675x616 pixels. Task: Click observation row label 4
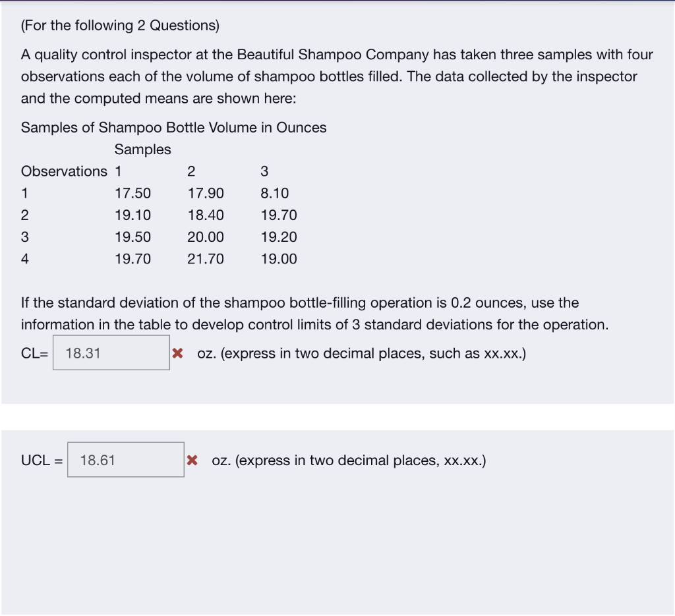pos(24,258)
